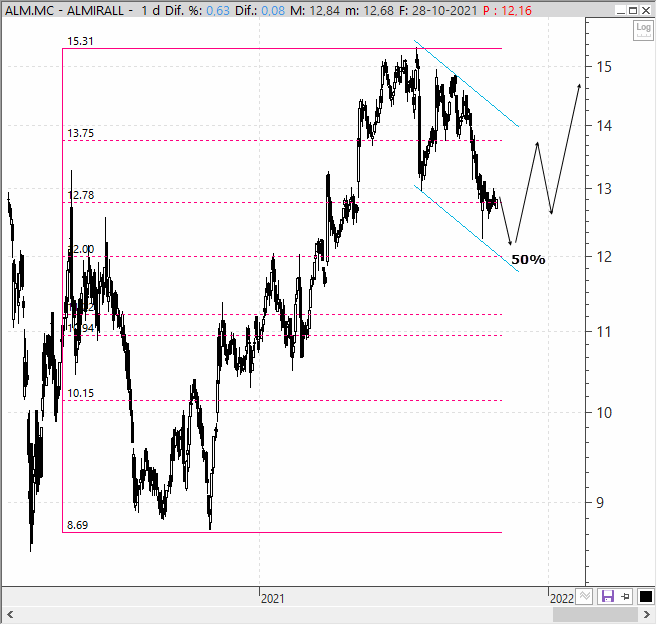Toggle the Log scale button
Image resolution: width=657 pixels, height=625 pixels.
coord(643,31)
